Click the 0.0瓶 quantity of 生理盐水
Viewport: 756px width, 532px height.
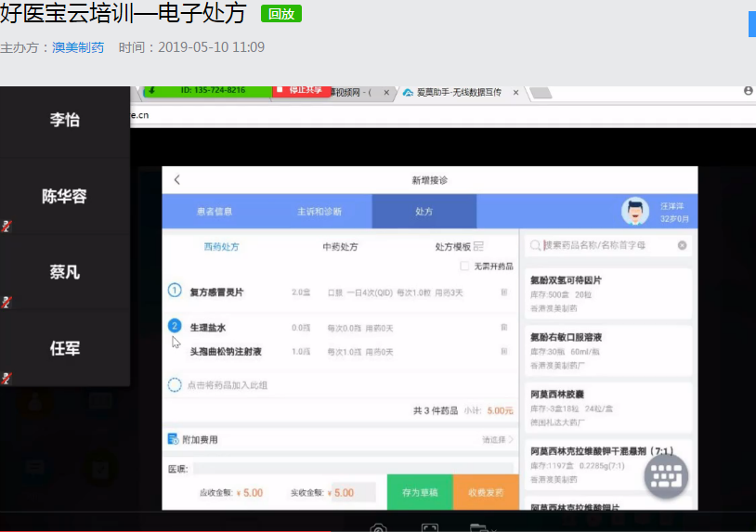coord(301,328)
